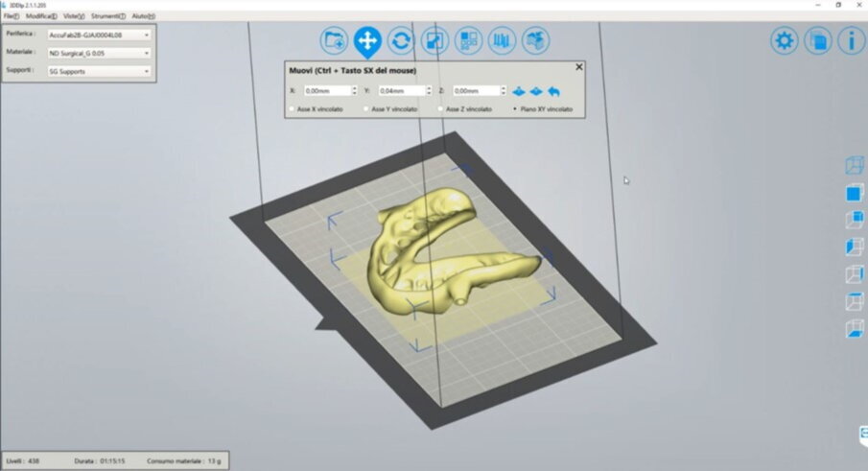868x471 pixels.
Task: Open the Modifica menu
Action: [x=40, y=16]
